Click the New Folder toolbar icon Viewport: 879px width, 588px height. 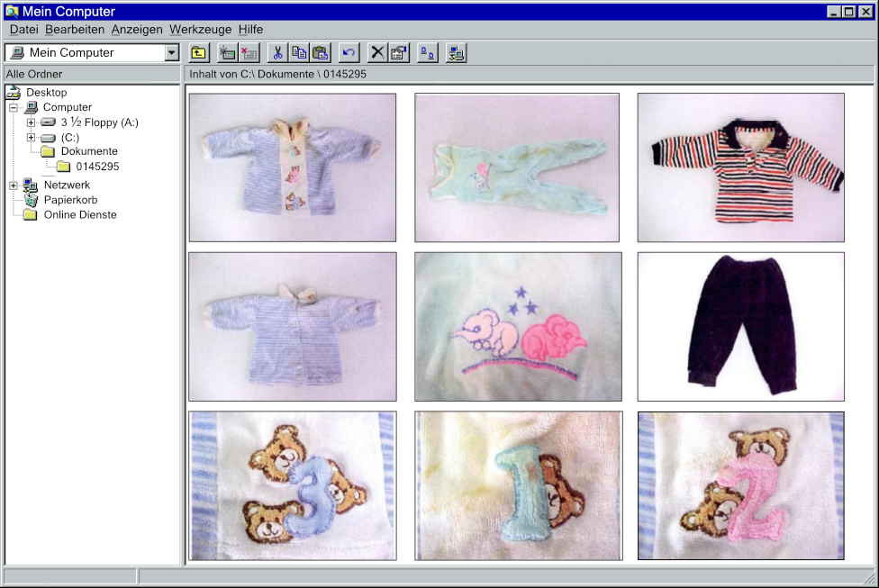pyautogui.click(x=226, y=52)
